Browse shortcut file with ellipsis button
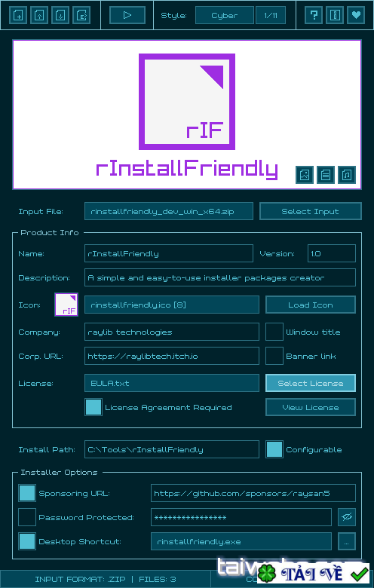Screen dimensions: 374x588 [347, 541]
